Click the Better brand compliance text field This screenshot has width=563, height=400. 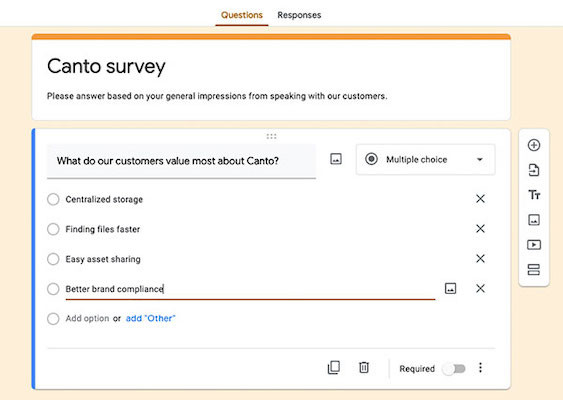point(250,289)
